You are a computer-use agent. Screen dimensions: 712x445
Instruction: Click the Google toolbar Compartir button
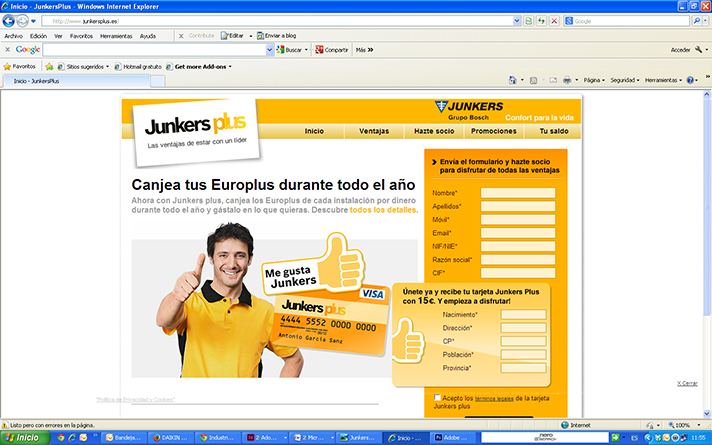[x=332, y=50]
